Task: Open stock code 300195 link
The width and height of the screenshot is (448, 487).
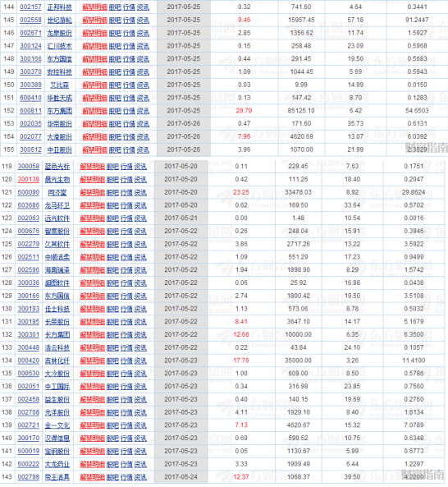Action: click(x=29, y=322)
